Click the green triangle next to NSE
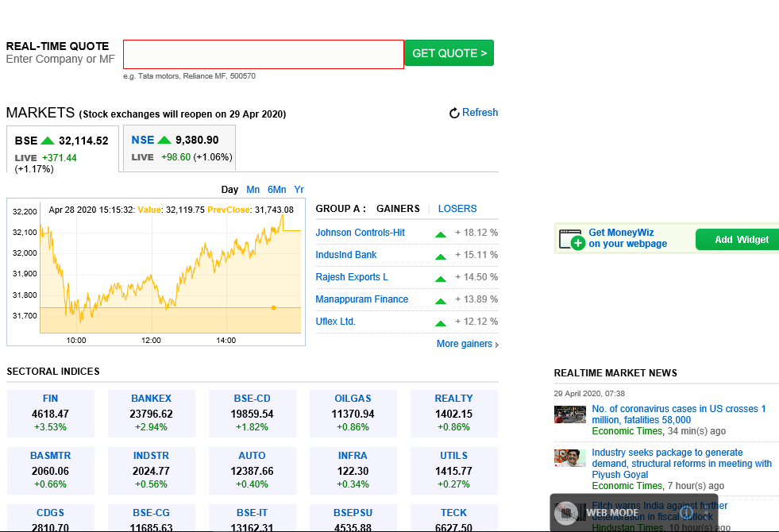Viewport: 779px width, 532px height. [164, 140]
